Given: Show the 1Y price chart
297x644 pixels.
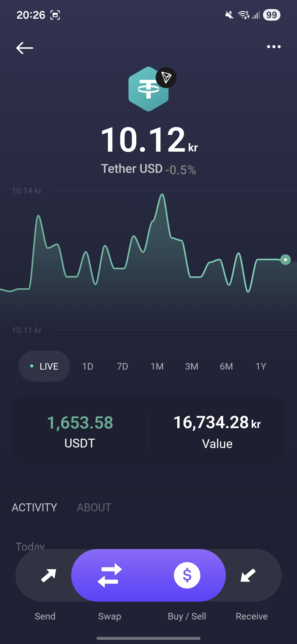Looking at the screenshot, I should [x=261, y=366].
